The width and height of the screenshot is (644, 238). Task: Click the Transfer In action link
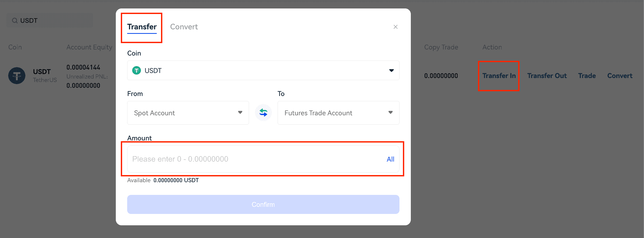pos(499,76)
